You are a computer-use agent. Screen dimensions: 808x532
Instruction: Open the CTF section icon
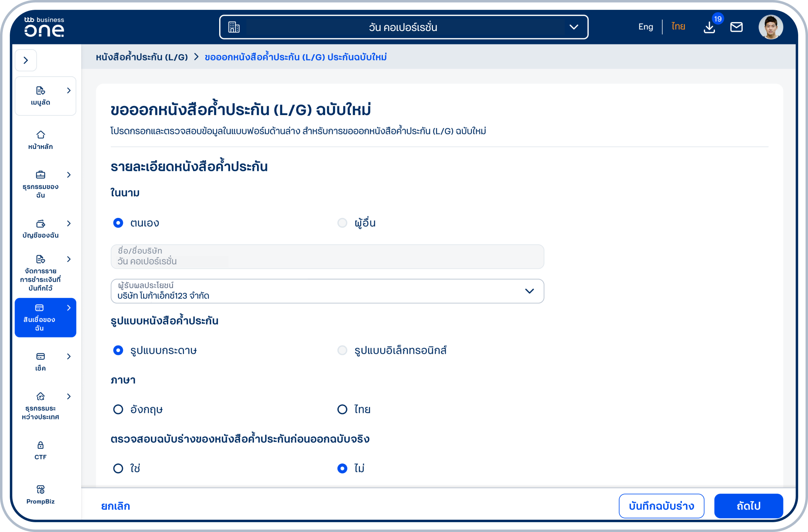[40, 444]
